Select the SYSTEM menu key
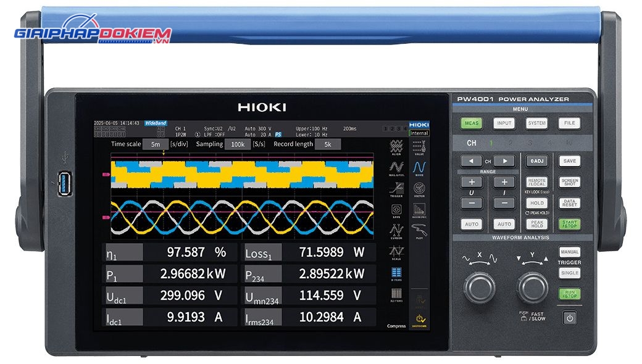 click(537, 123)
